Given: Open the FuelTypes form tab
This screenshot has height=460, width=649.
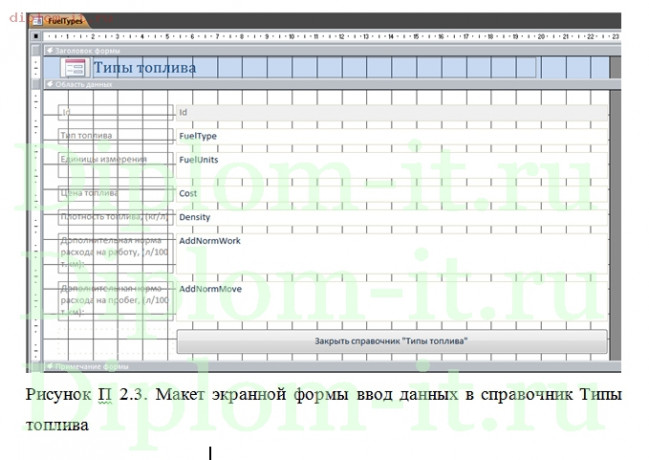Looking at the screenshot, I should point(60,21).
